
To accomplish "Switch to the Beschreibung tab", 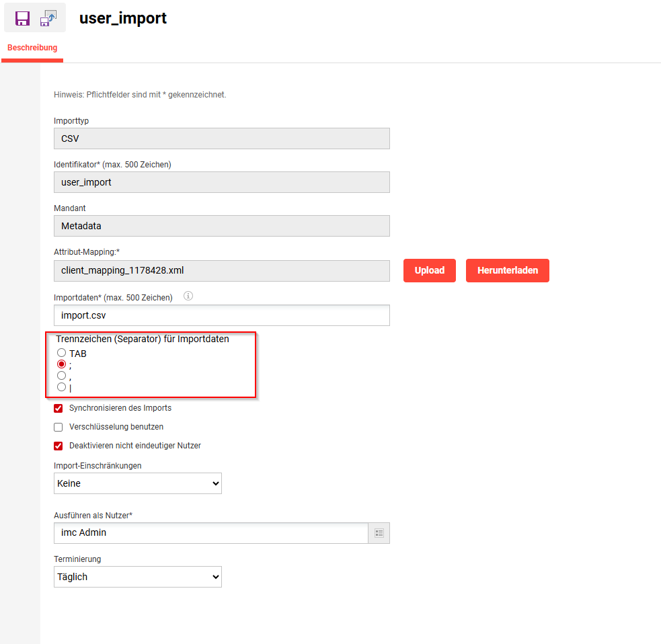I will coord(32,48).
